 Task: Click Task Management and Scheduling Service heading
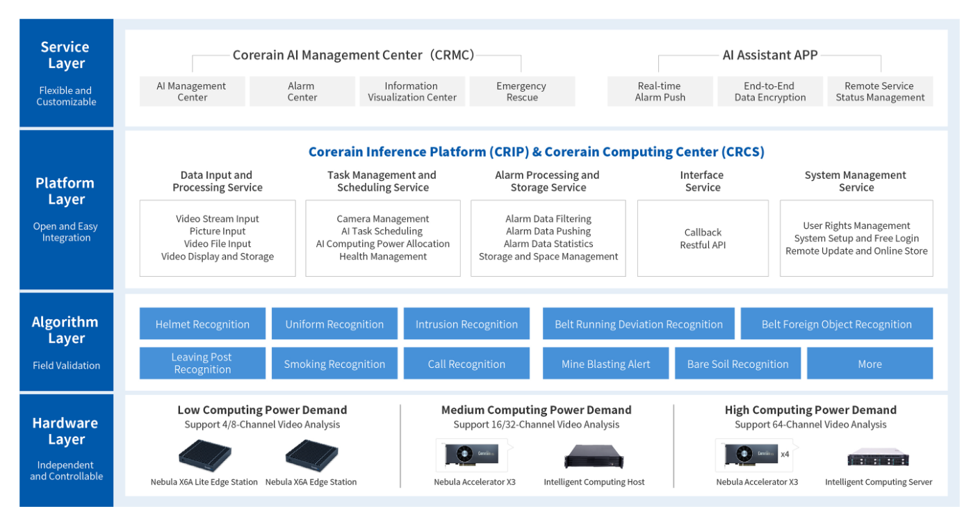coord(382,181)
